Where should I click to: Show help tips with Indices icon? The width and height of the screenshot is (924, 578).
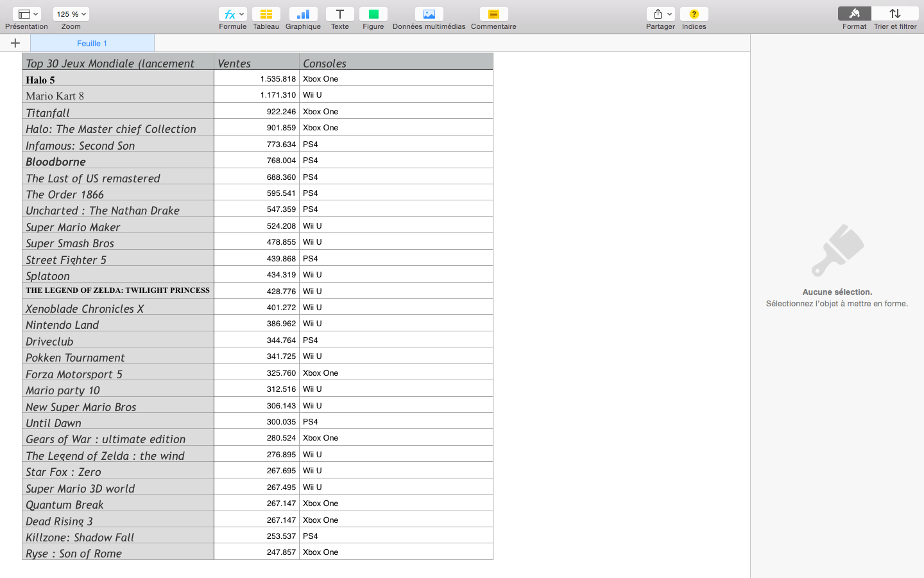(x=694, y=14)
